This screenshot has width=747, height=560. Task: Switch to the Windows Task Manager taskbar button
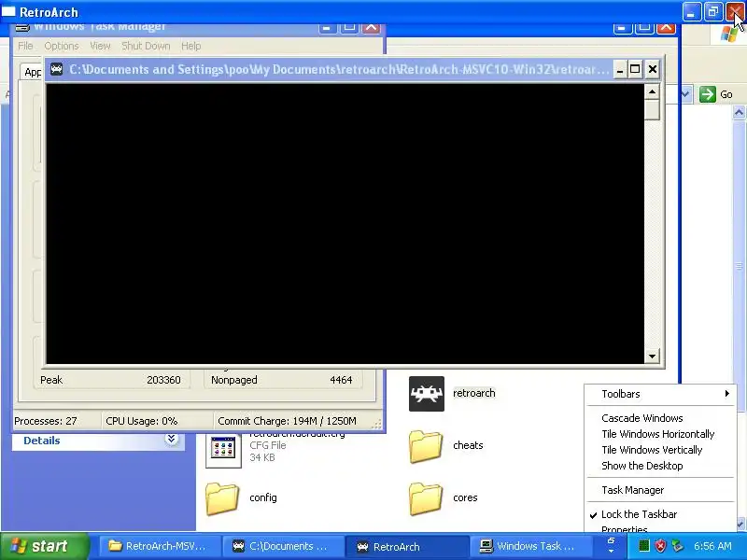pos(530,546)
